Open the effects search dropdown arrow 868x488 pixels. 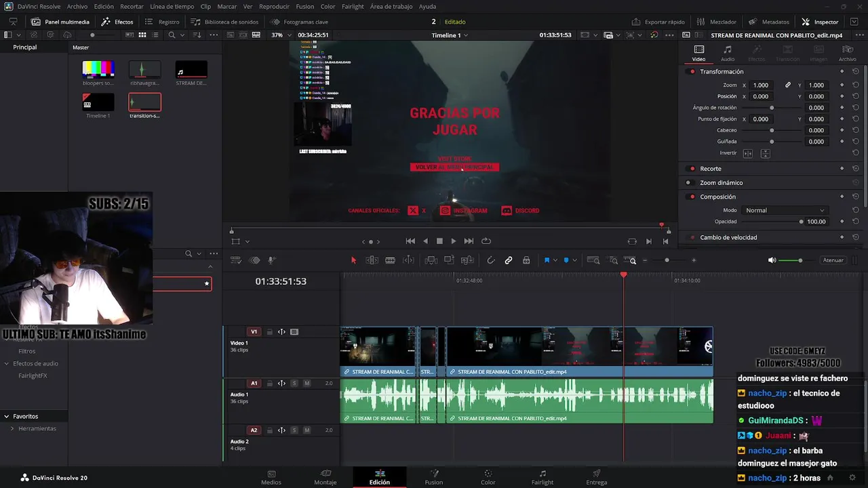click(x=199, y=254)
